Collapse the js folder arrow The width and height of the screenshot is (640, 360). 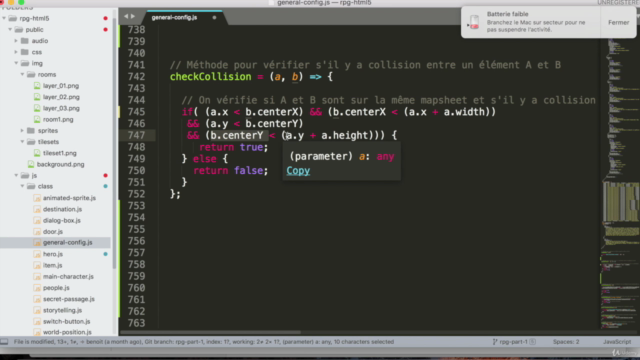pyautogui.click(x=16, y=175)
